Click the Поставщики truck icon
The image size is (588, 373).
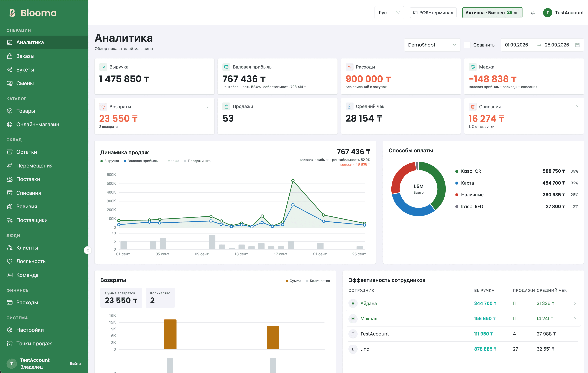[10, 220]
